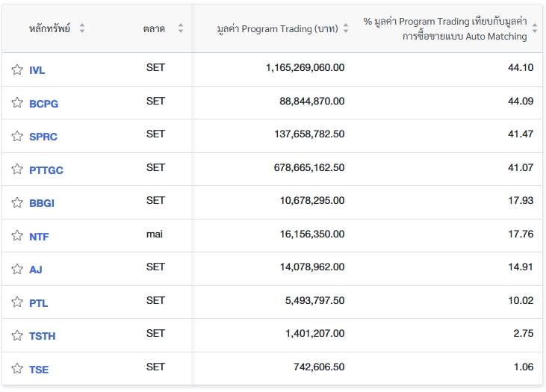Add BCPG to favorites with star
Image resolution: width=546 pixels, height=392 pixels.
coord(16,103)
